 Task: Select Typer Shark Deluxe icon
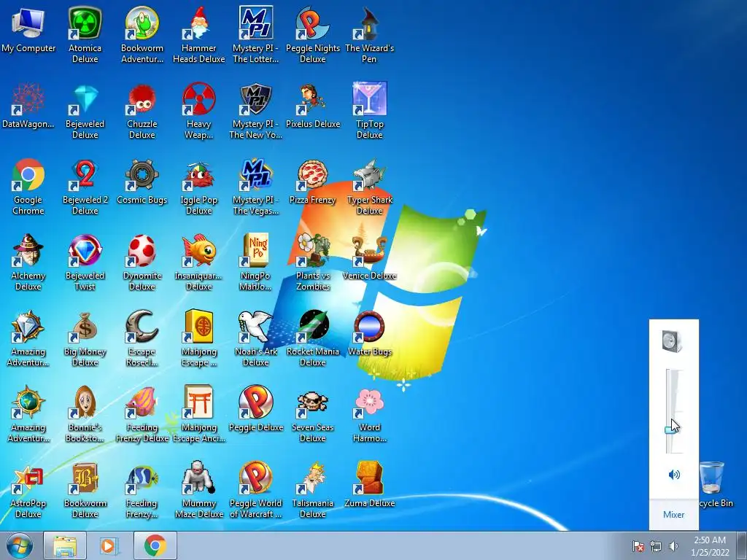(369, 186)
